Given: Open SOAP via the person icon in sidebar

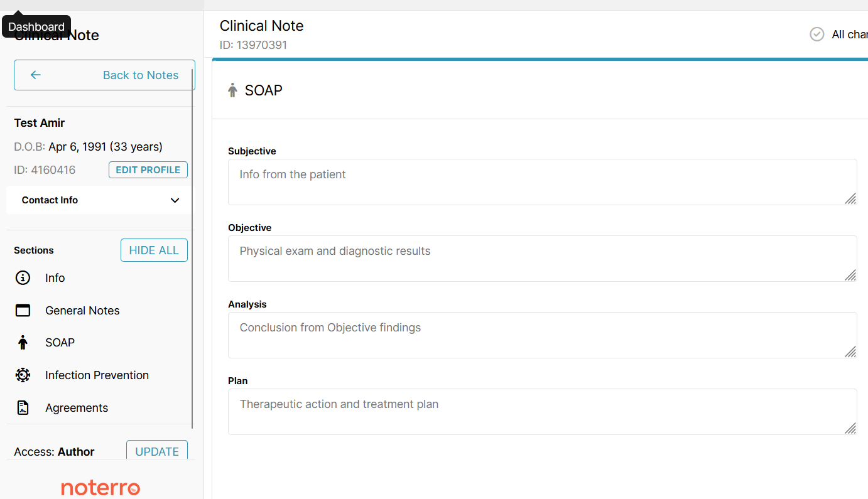Looking at the screenshot, I should coord(23,342).
